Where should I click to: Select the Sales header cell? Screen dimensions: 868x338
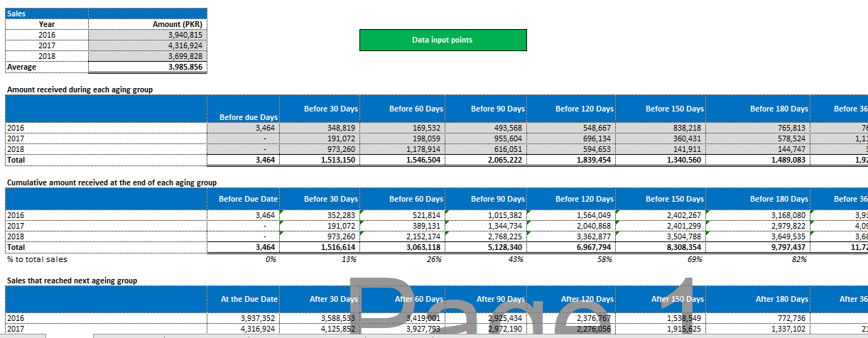46,13
